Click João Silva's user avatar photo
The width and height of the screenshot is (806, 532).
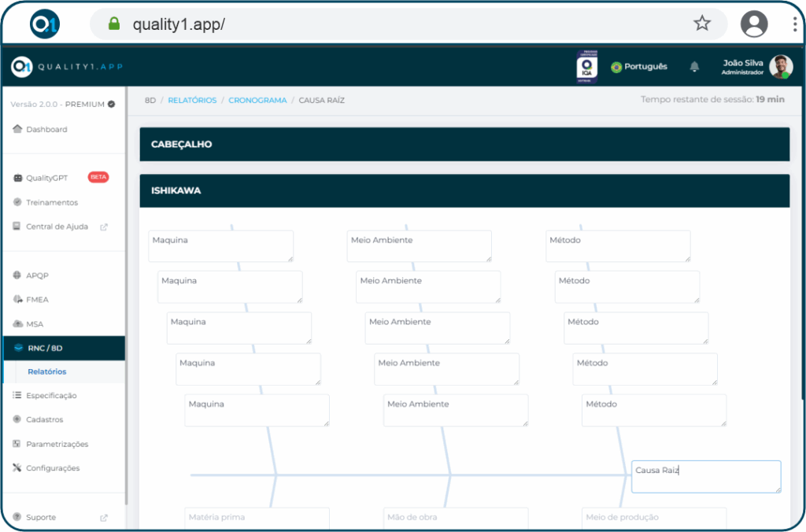(x=781, y=67)
